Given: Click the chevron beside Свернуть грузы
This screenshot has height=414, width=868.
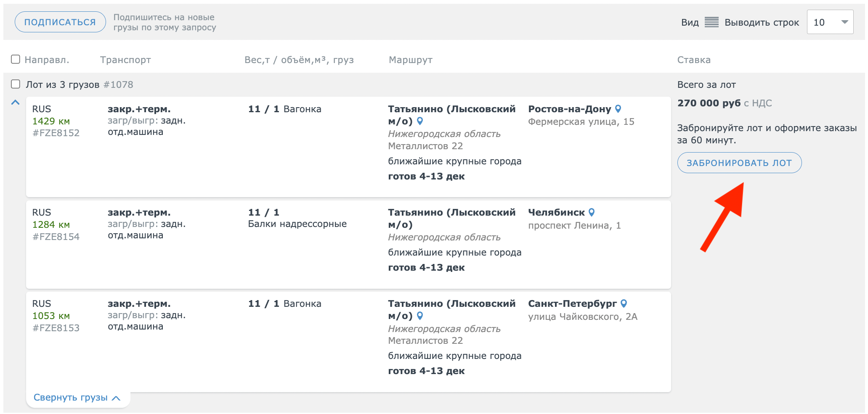Looking at the screenshot, I should (117, 398).
